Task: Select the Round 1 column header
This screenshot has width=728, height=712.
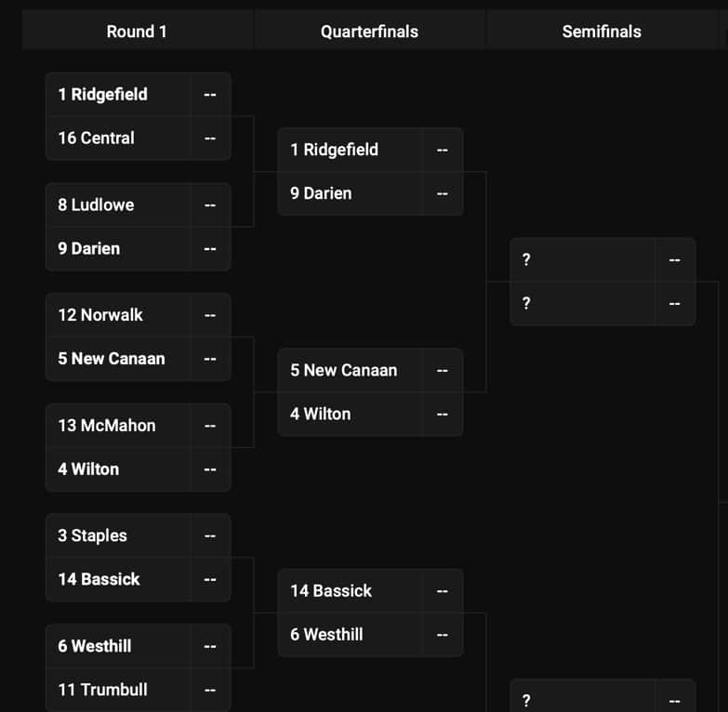Action: tap(137, 32)
